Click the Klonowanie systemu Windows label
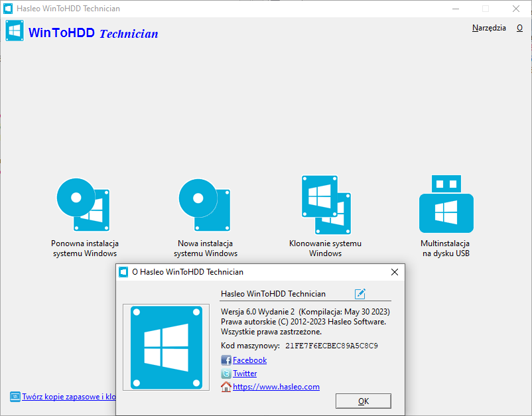The height and width of the screenshot is (416, 532). (325, 248)
